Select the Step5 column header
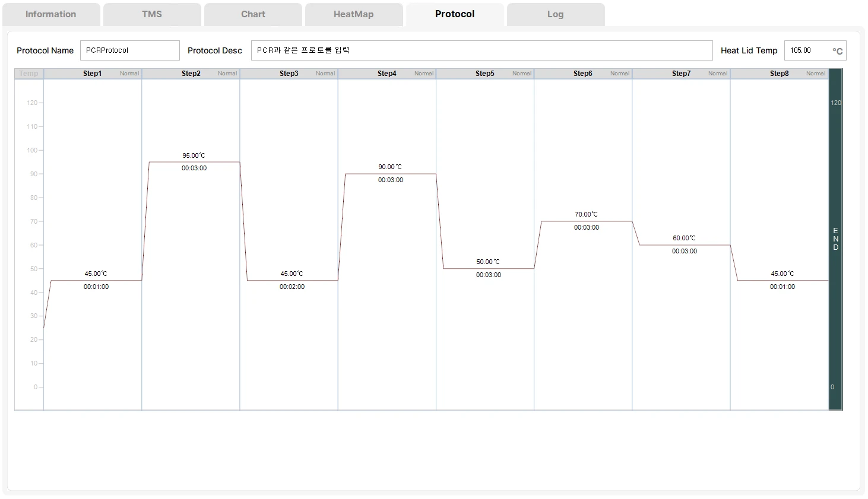The image size is (868, 499). pos(484,74)
